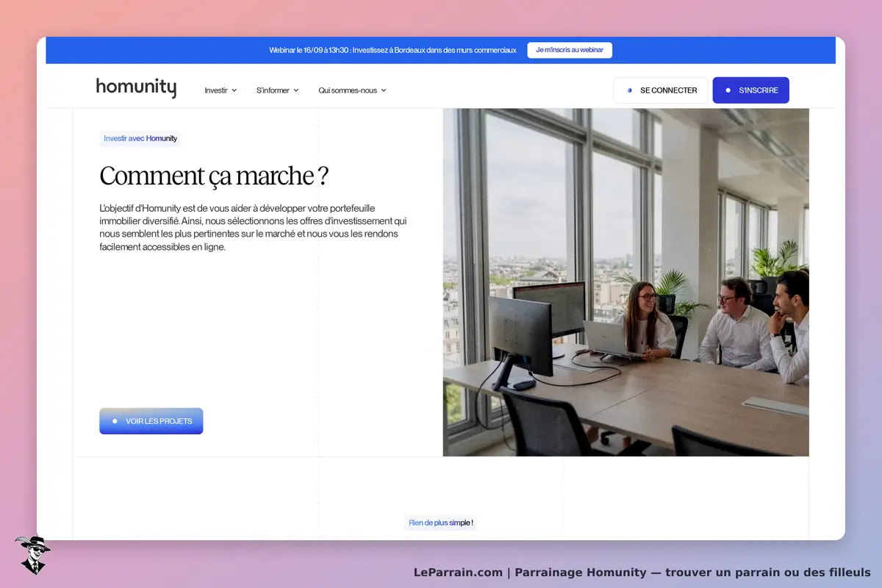
Task: Open the S'informer menu
Action: click(277, 90)
